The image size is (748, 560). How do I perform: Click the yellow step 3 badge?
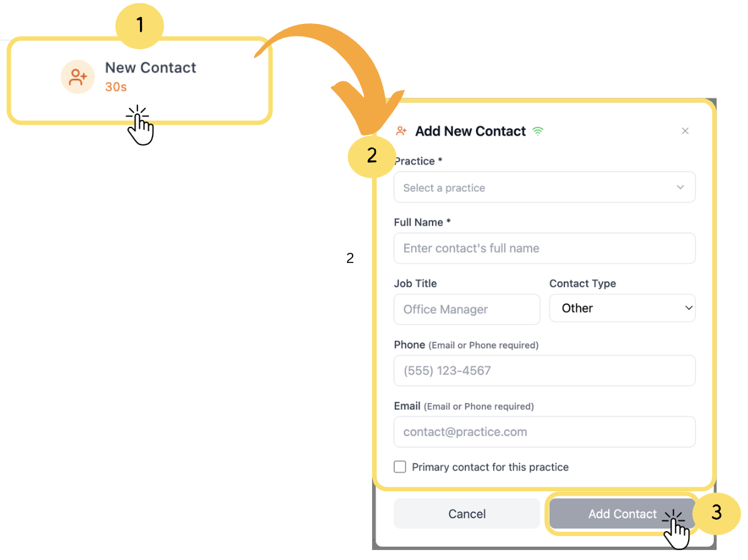[716, 512]
